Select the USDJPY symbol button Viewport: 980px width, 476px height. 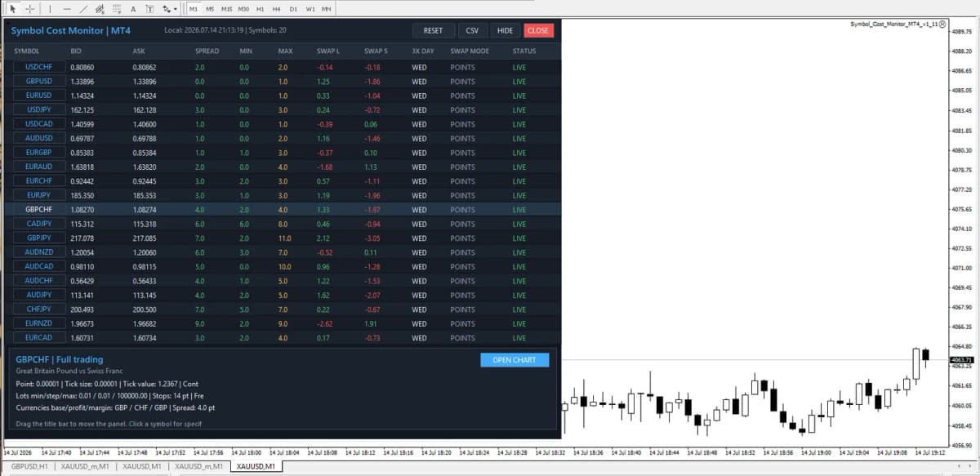[x=38, y=110]
